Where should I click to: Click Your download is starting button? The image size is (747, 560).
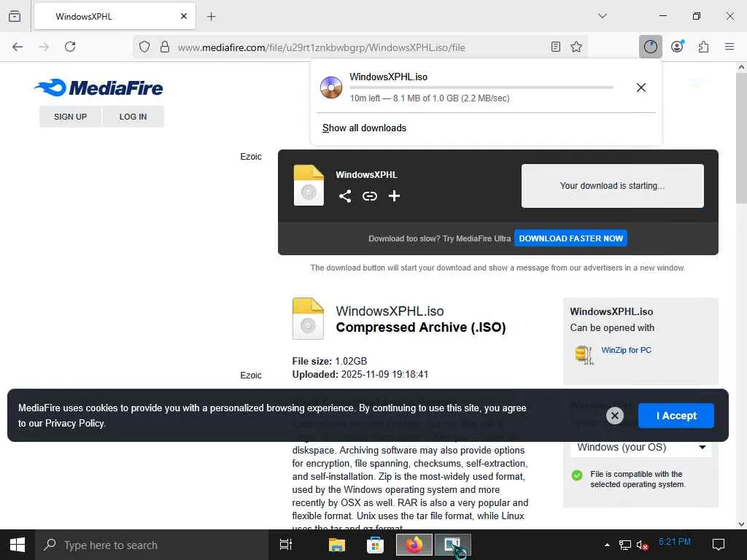[x=612, y=186]
